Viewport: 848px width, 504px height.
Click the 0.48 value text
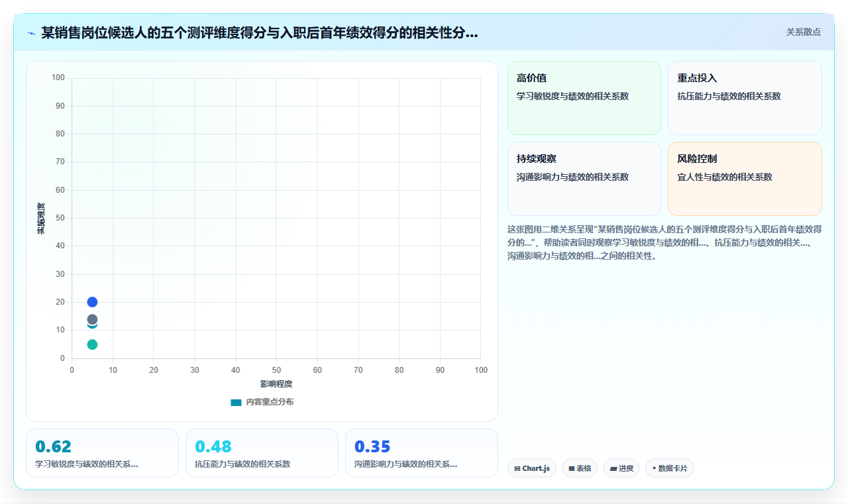point(213,446)
